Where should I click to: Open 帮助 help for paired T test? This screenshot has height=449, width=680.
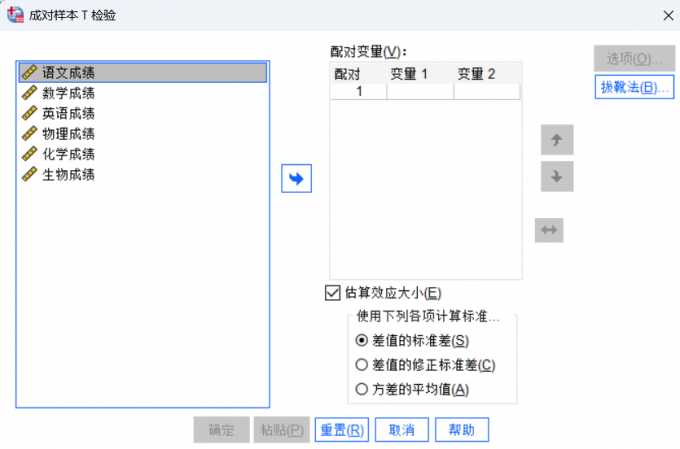click(462, 430)
